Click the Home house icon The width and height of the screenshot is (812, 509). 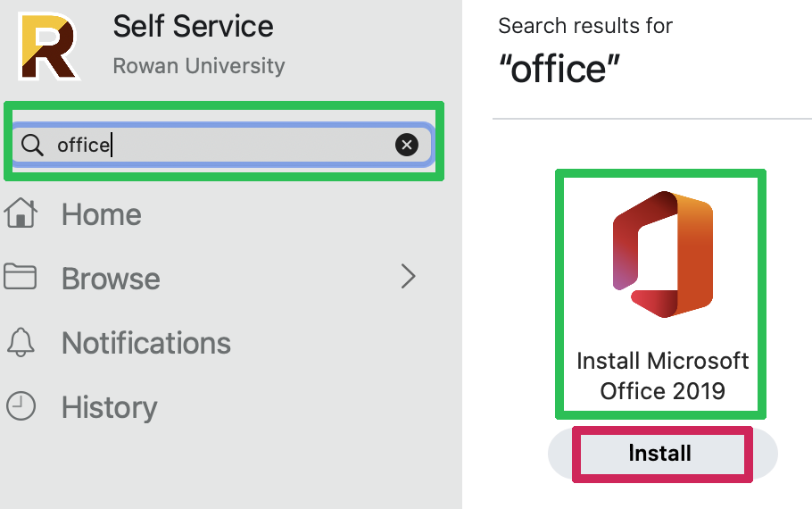point(21,214)
